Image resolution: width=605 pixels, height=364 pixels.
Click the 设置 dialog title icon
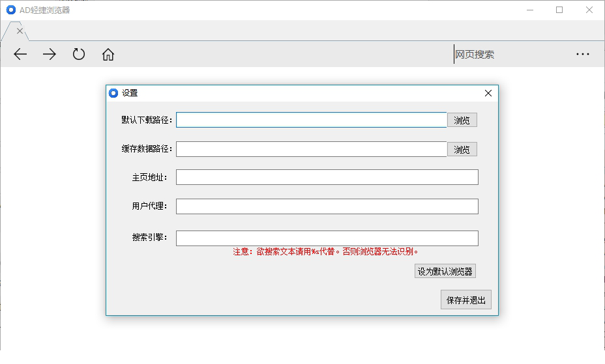113,93
